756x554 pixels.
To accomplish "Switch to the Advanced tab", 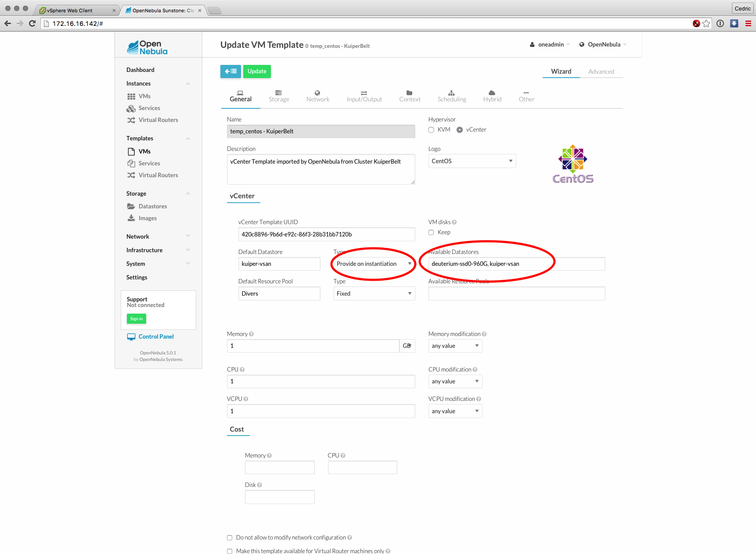I will point(601,71).
